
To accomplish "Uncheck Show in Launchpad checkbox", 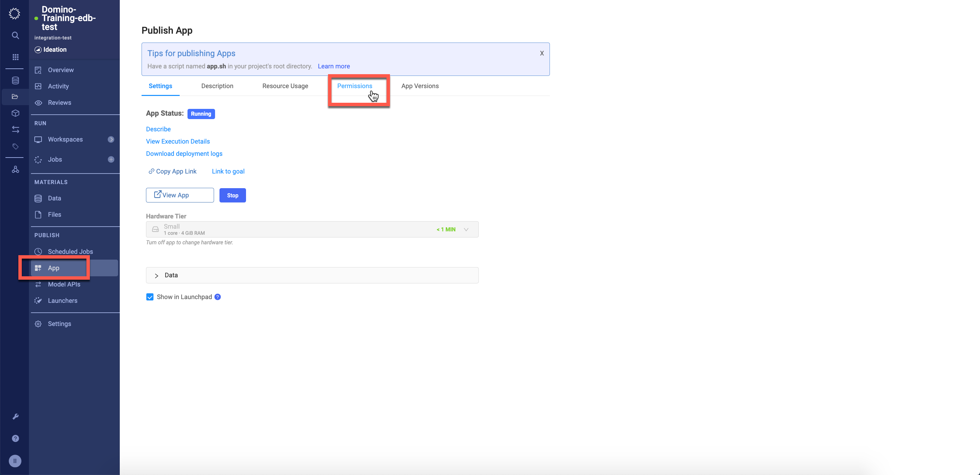I will (x=150, y=297).
